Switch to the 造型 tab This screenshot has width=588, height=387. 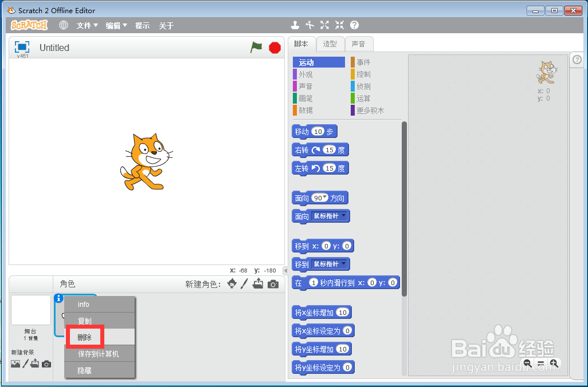330,44
